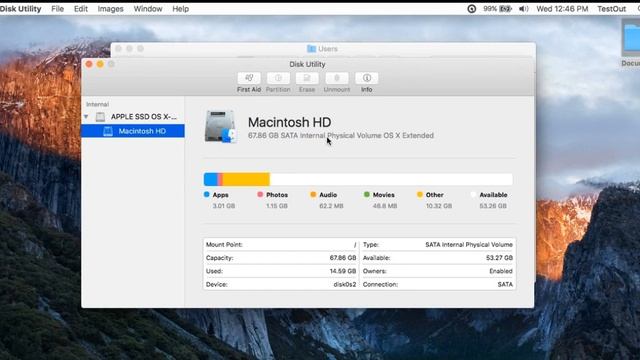Click Used value 14.59 GB
640x360 pixels.
(x=343, y=271)
